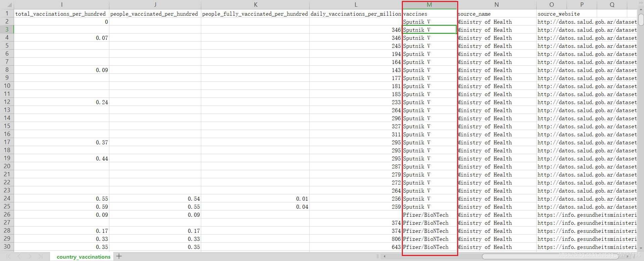Select the total_vaccinations_per_hundred header cell
Image resolution: width=644 pixels, height=261 pixels.
click(61, 13)
